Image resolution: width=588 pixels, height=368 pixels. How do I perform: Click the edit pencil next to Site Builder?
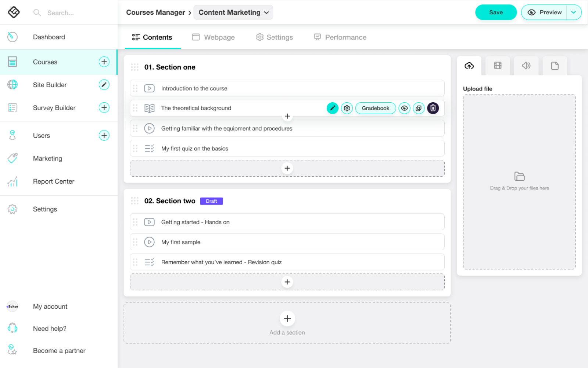104,85
